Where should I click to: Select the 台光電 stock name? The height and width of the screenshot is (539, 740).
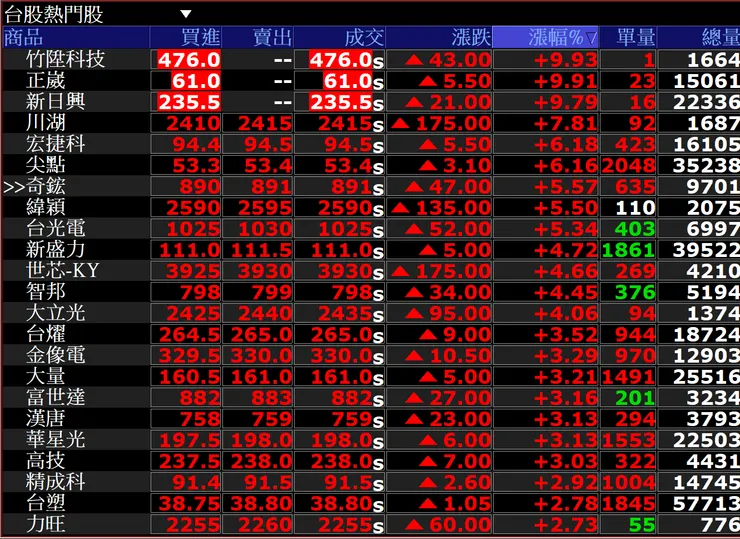point(56,228)
